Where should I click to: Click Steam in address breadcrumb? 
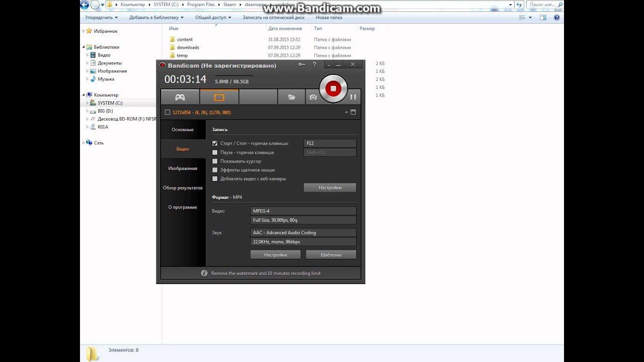point(229,5)
